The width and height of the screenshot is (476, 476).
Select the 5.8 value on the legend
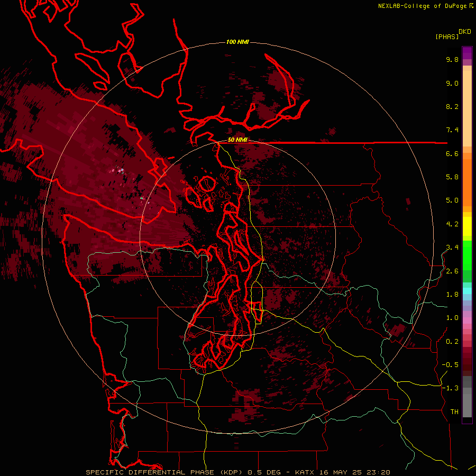pos(452,177)
